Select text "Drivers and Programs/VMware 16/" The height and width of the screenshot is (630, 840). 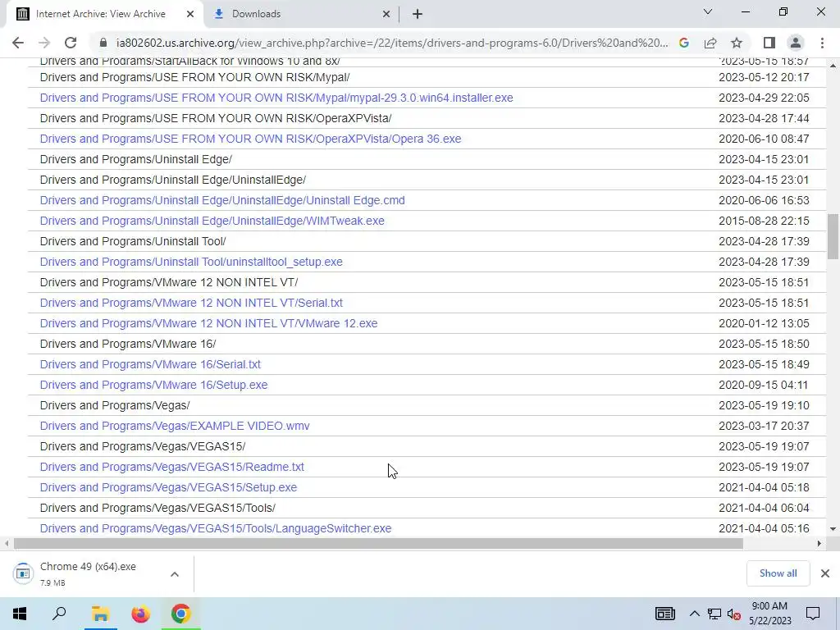tap(128, 344)
